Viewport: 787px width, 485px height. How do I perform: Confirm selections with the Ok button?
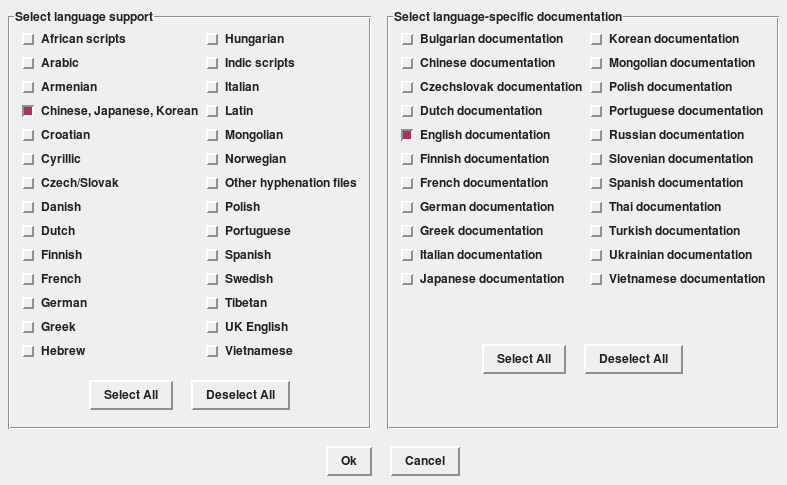(x=349, y=461)
